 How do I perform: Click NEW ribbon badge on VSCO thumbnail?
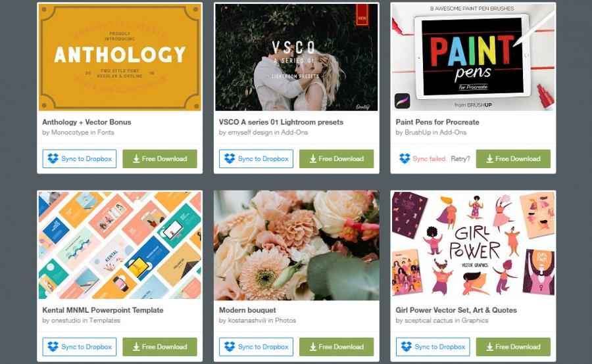(x=362, y=15)
